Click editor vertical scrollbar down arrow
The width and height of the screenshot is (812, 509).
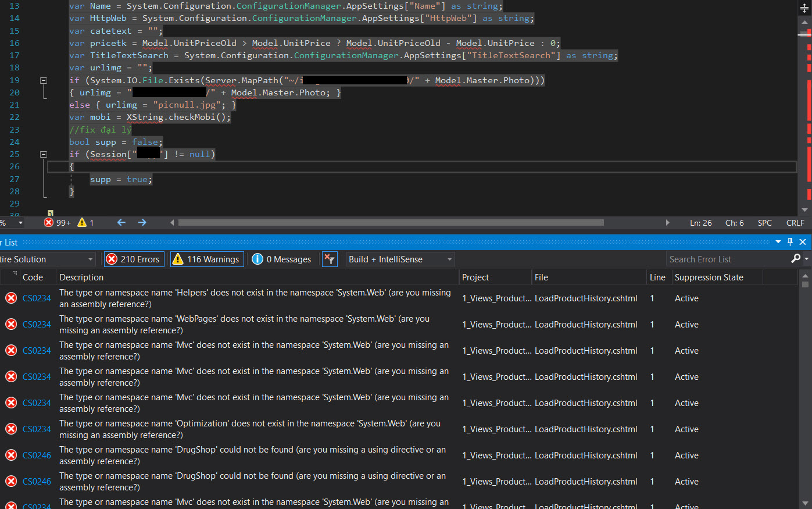804,210
